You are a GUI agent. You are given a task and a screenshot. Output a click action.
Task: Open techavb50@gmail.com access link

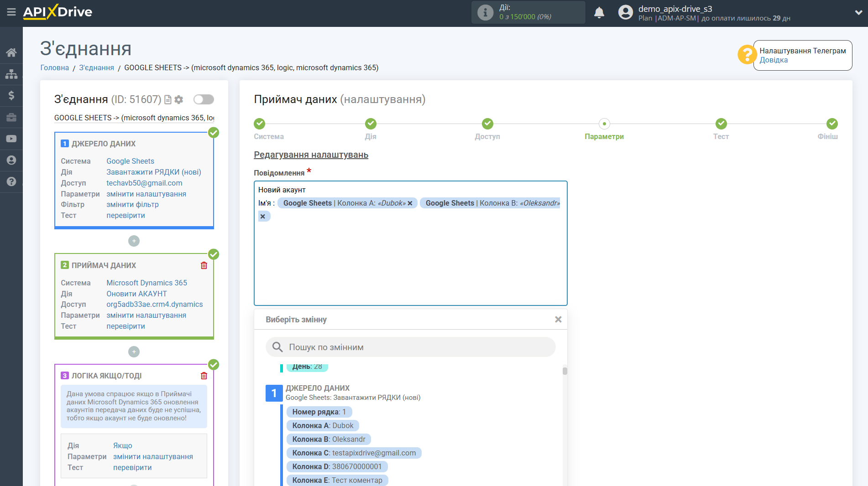pos(144,183)
